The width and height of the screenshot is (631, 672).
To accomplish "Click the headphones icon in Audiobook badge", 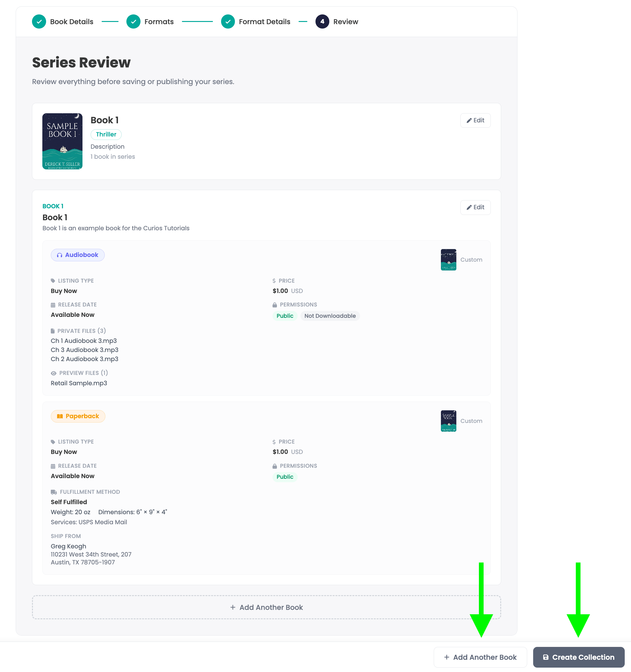I will (60, 255).
